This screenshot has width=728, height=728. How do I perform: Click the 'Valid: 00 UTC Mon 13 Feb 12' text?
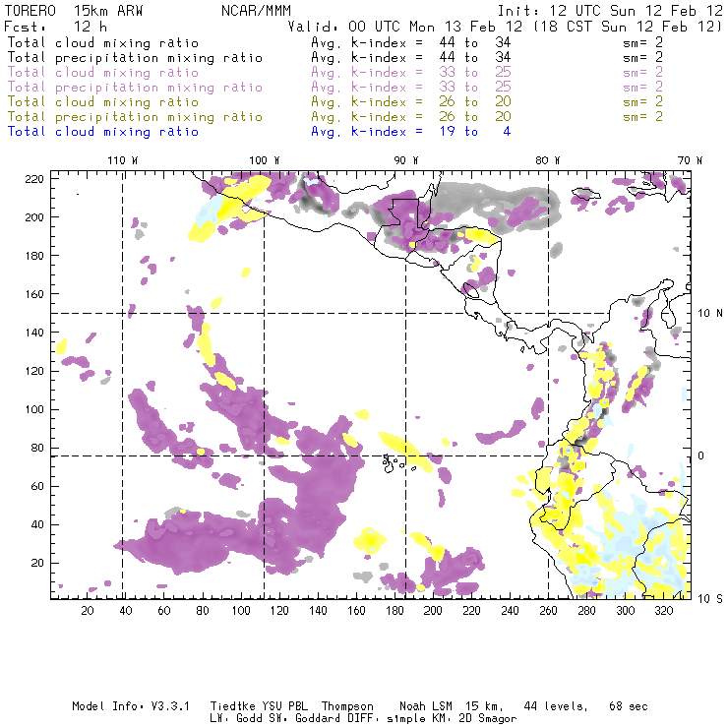(x=405, y=27)
